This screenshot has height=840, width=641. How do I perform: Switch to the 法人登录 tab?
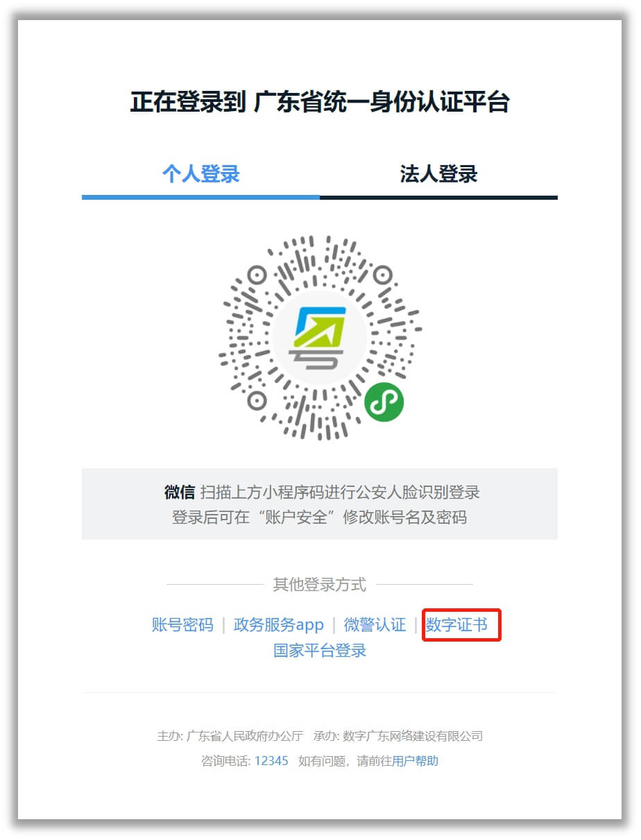click(438, 174)
